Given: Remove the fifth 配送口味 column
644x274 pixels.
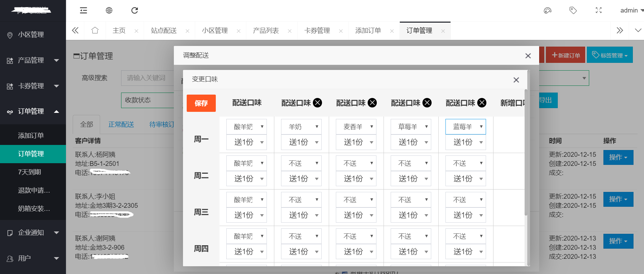Looking at the screenshot, I should 482,103.
